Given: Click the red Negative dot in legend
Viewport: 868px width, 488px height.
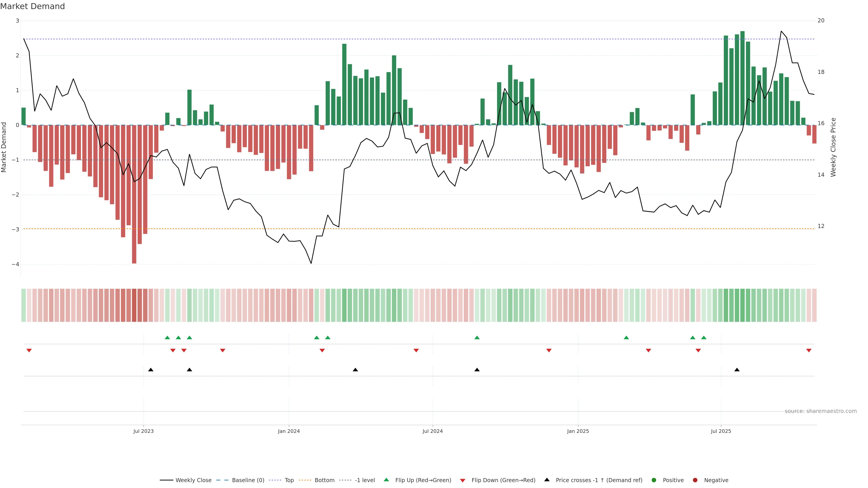Looking at the screenshot, I should point(695,480).
